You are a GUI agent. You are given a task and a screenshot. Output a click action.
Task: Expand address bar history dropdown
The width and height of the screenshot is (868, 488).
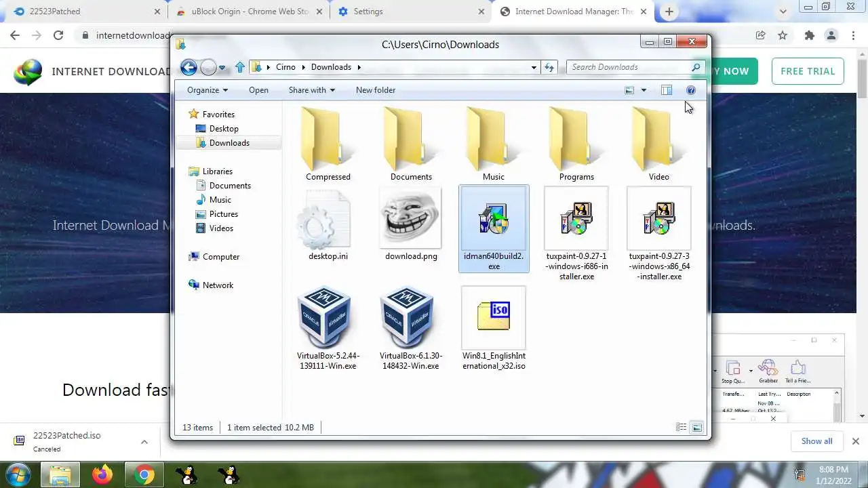[x=534, y=67]
